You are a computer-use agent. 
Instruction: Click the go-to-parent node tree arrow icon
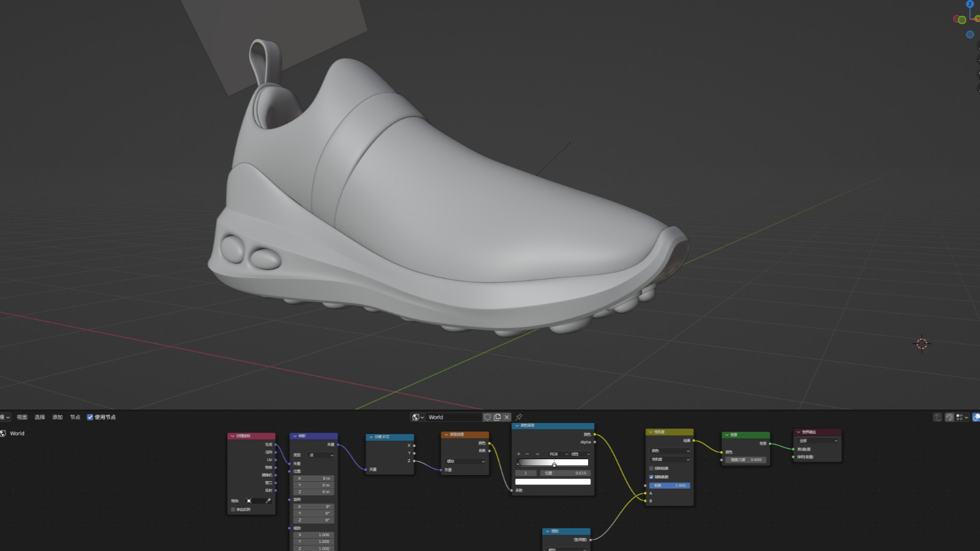tap(937, 417)
